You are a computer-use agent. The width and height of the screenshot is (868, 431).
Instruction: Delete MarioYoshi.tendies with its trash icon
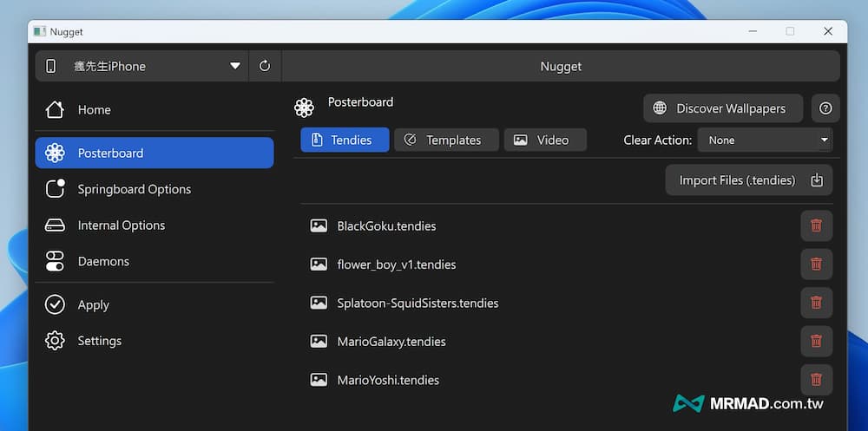coord(816,380)
